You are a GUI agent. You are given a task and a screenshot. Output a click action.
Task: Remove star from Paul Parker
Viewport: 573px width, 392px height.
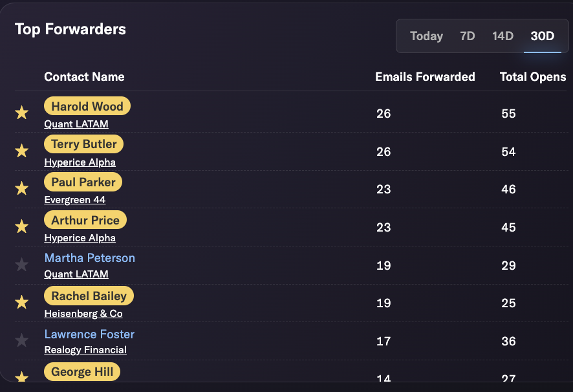pyautogui.click(x=21, y=188)
